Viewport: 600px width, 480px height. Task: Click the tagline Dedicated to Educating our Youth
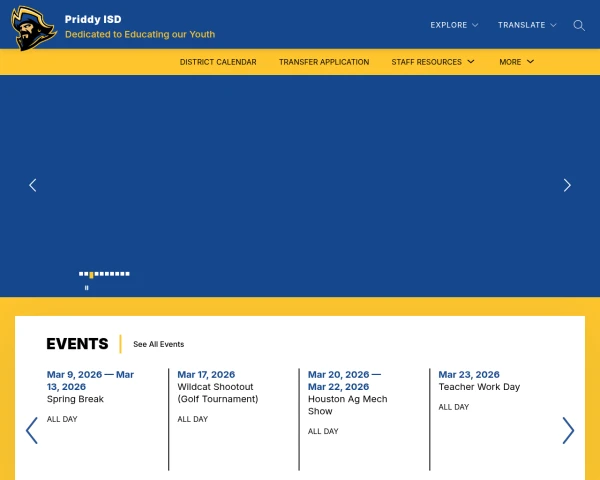pos(140,34)
